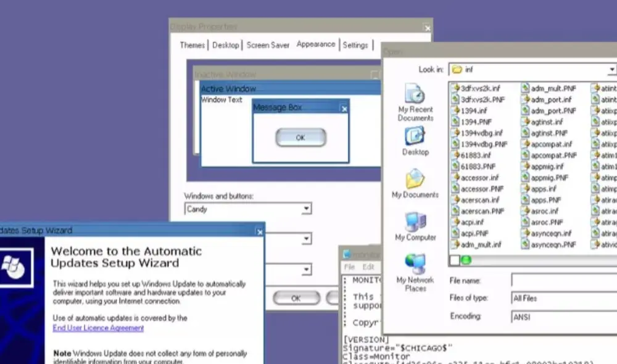Switch to the Screen Saver tab
This screenshot has height=364, width=617.
(268, 44)
